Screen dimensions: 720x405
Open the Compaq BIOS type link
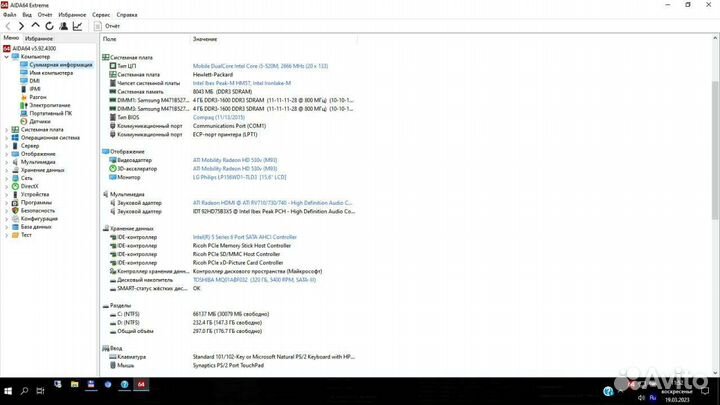(x=219, y=118)
